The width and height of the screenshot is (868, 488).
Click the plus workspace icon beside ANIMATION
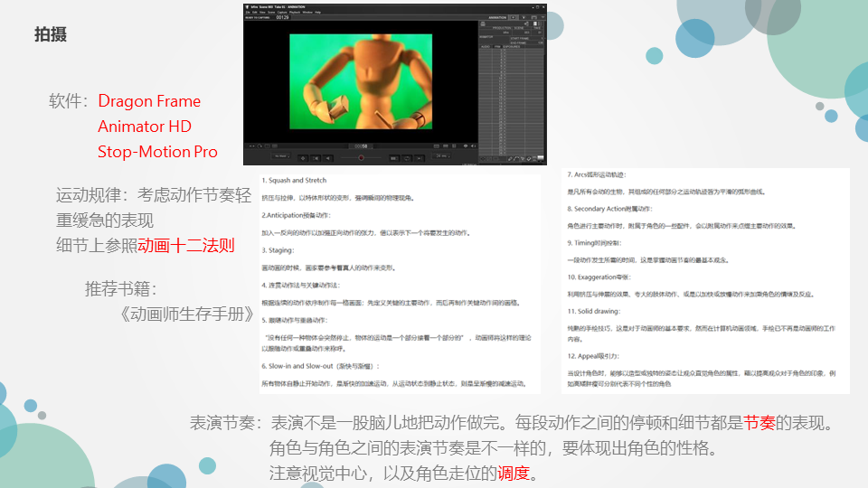pos(514,17)
